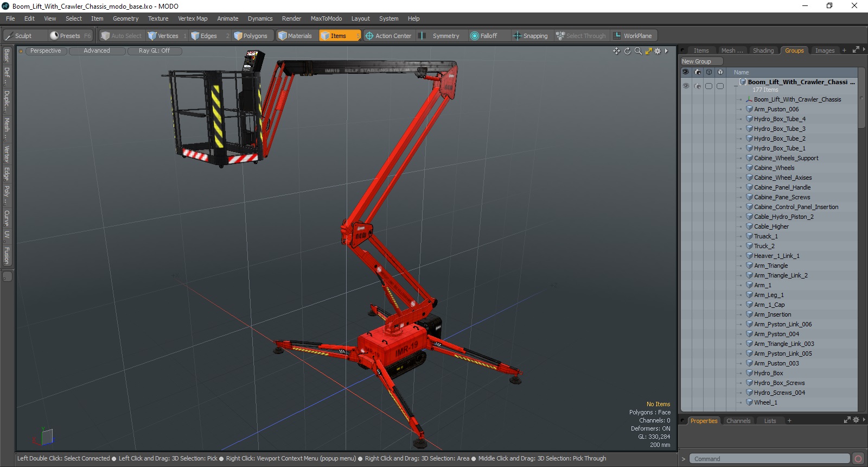Viewport: 868px width, 467px height.
Task: Toggle Snapping on
Action: 531,36
